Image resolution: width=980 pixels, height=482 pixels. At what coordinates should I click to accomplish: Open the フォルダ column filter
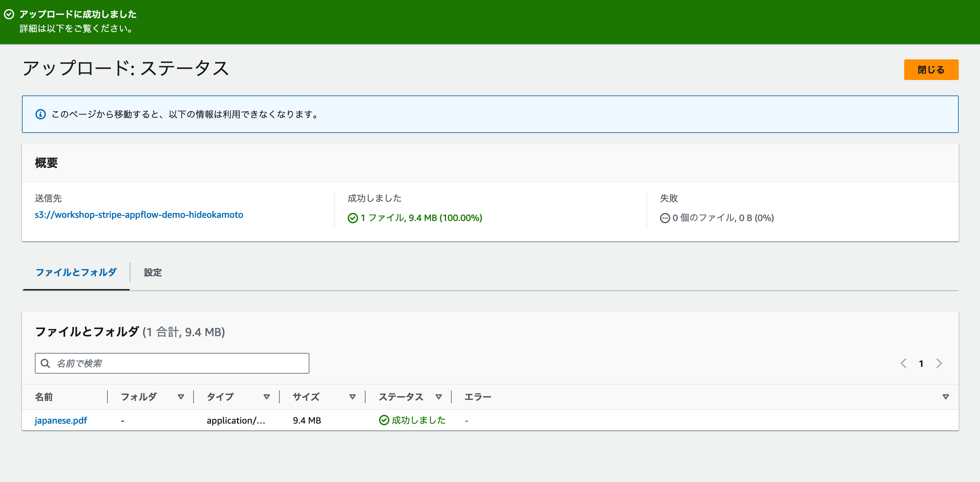(x=180, y=397)
